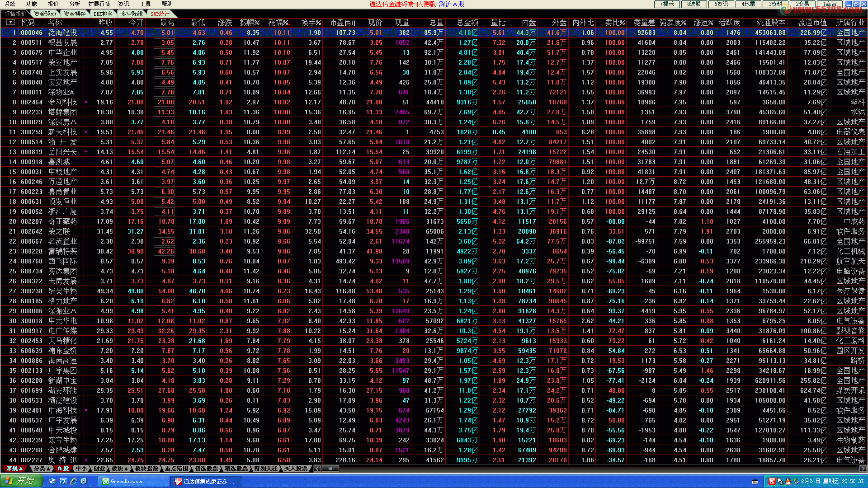Expand the 板块 sector tab menu

pyautogui.click(x=120, y=469)
